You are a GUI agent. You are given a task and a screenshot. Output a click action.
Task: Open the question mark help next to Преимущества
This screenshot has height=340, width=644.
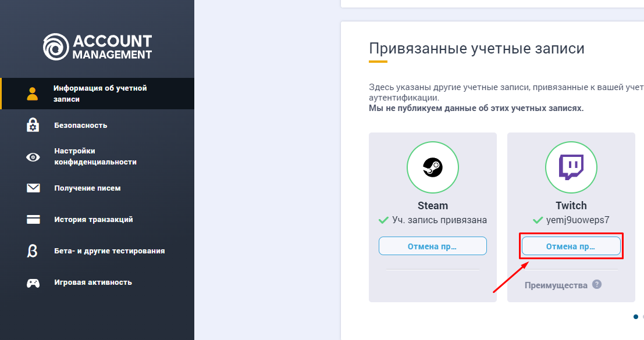pos(596,285)
